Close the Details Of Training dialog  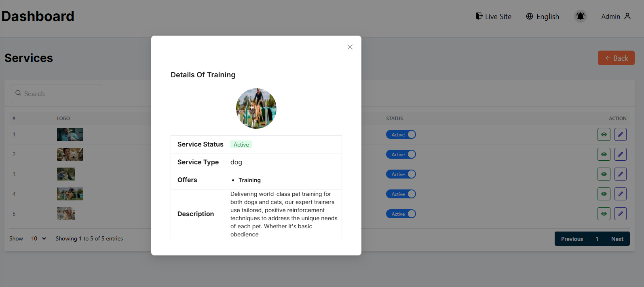[x=350, y=47]
